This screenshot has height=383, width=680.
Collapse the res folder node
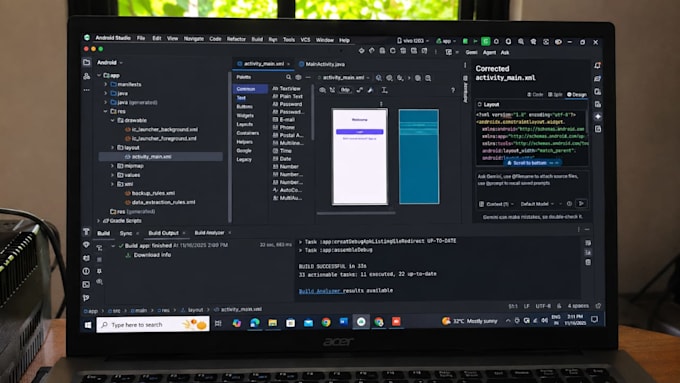(105, 111)
